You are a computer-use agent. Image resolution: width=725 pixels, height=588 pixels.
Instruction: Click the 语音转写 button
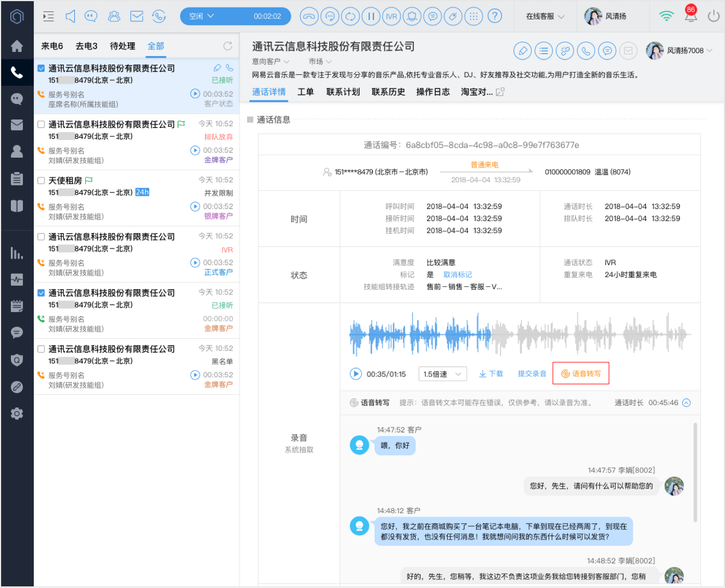[x=581, y=374]
